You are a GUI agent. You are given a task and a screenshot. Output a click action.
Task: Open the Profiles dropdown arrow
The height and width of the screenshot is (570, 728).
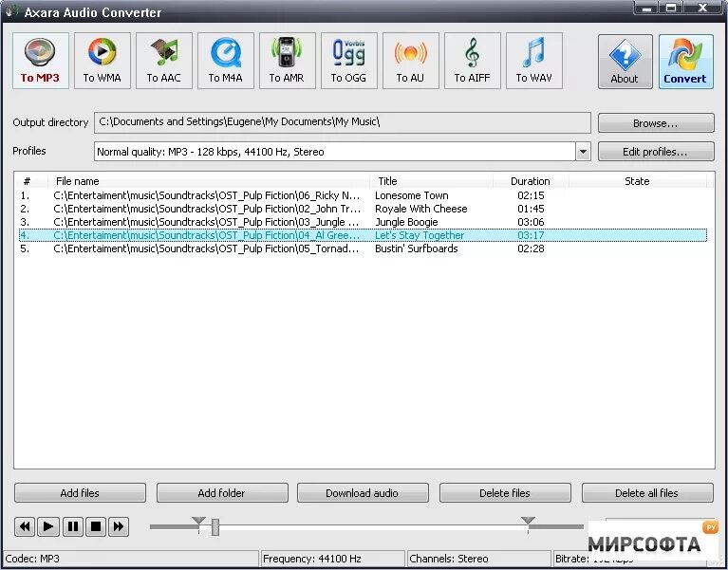tap(583, 152)
